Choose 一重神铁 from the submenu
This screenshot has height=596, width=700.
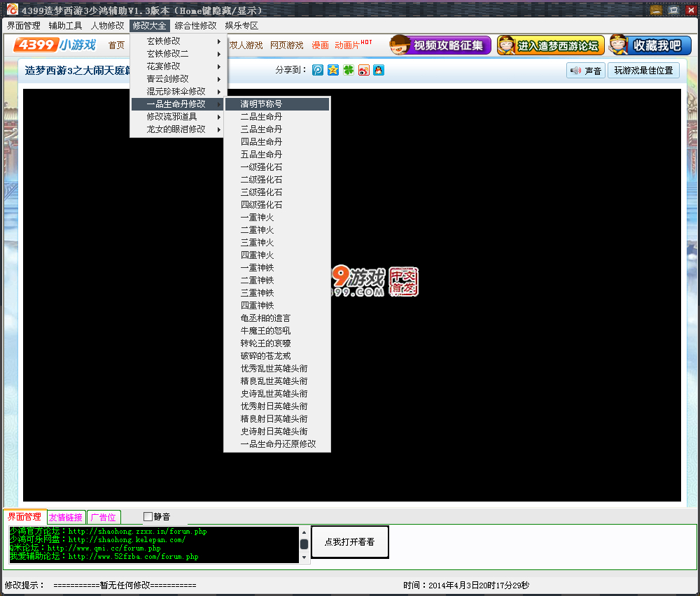tap(277, 268)
